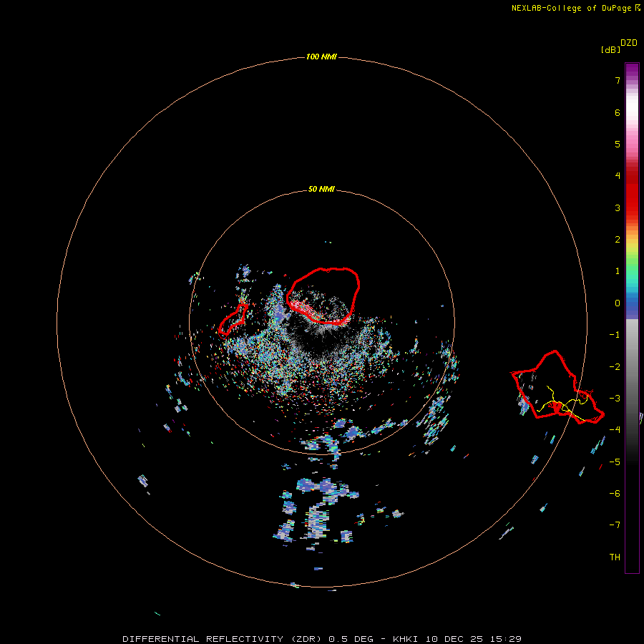Click the large red island outline near radar center
The image size is (644, 644).
[x=323, y=296]
